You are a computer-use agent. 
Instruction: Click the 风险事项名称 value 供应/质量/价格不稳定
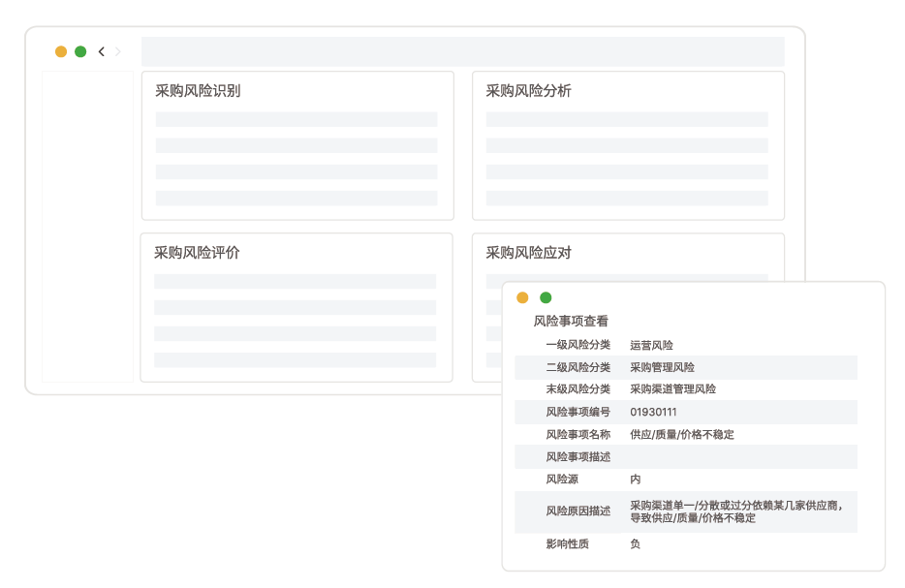pyautogui.click(x=681, y=435)
